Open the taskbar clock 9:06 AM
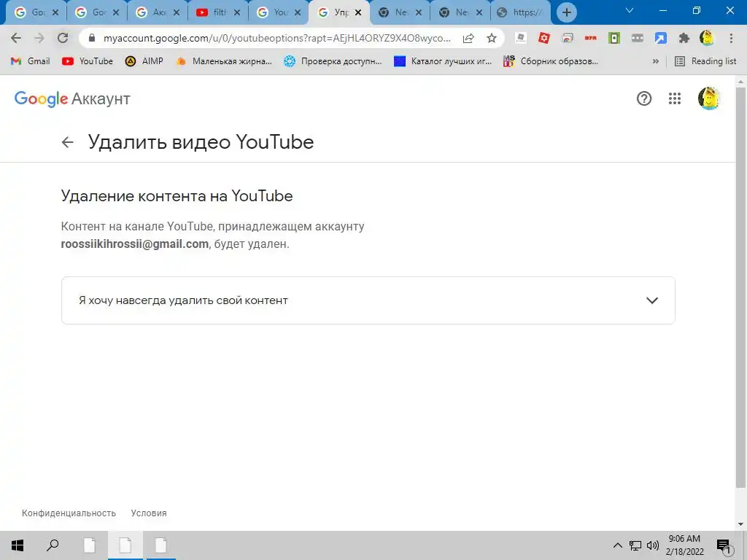The image size is (747, 560). 684,545
